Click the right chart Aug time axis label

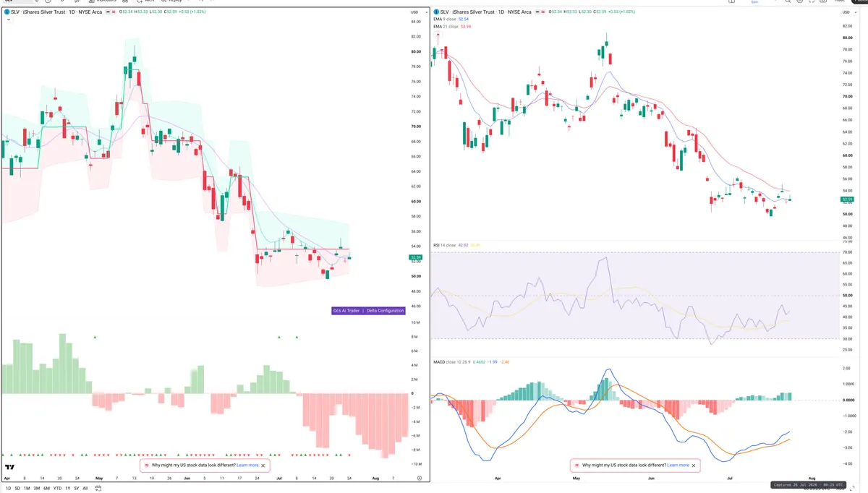(x=812, y=478)
